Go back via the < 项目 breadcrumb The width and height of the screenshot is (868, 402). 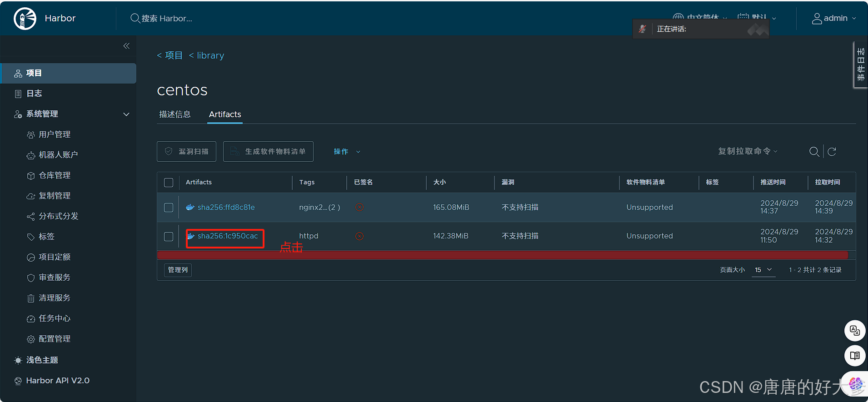pyautogui.click(x=170, y=55)
